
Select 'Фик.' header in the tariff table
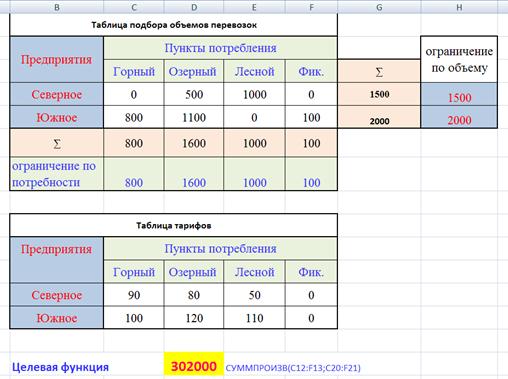(311, 272)
